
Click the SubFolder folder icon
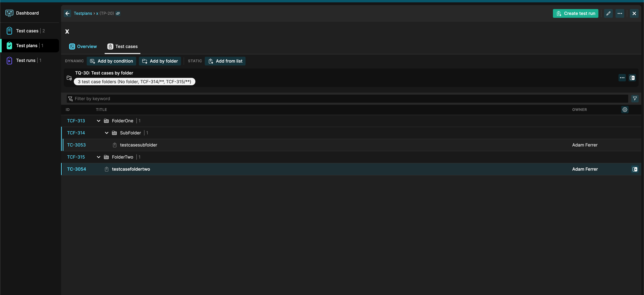pos(114,133)
